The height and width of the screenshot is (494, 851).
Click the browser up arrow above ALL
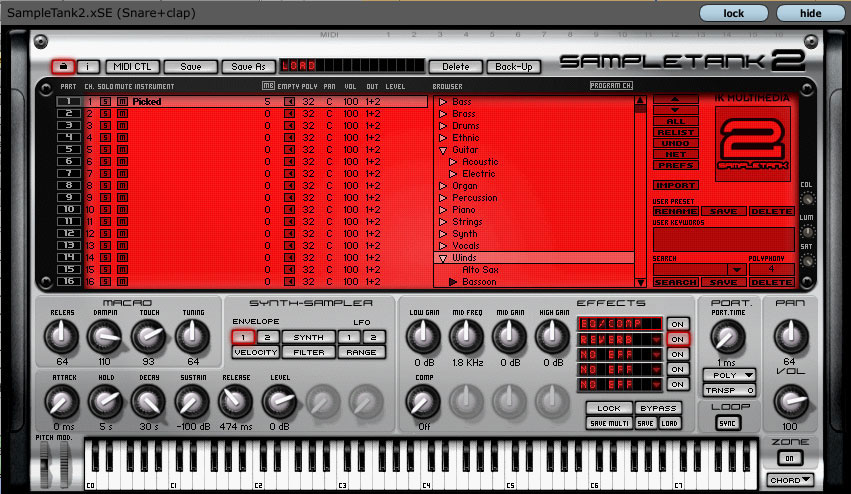pyautogui.click(x=676, y=100)
